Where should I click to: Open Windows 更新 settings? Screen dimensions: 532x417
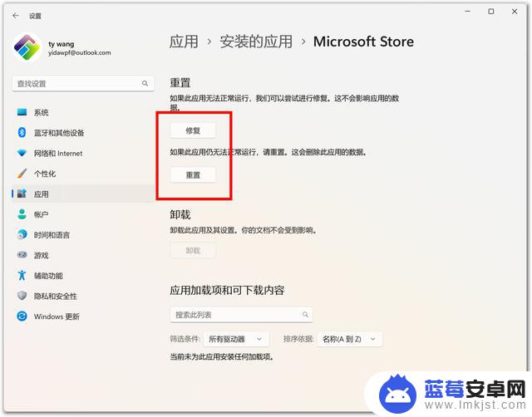[83, 316]
